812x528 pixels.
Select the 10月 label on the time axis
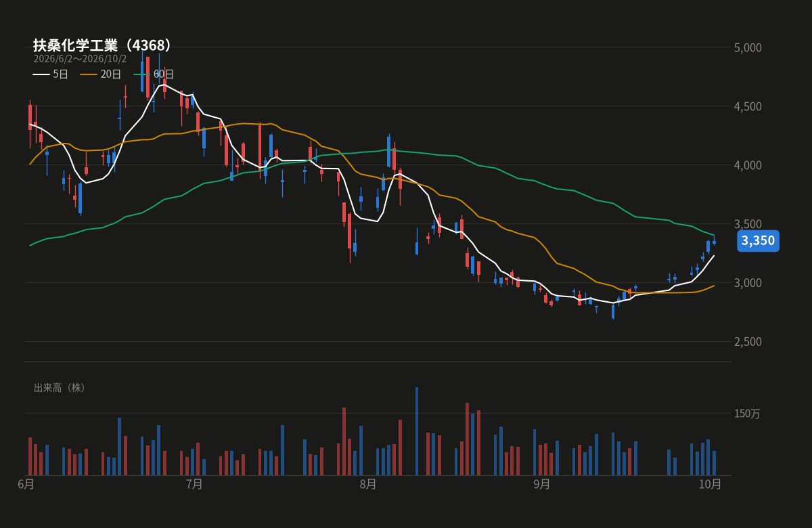[x=710, y=484]
